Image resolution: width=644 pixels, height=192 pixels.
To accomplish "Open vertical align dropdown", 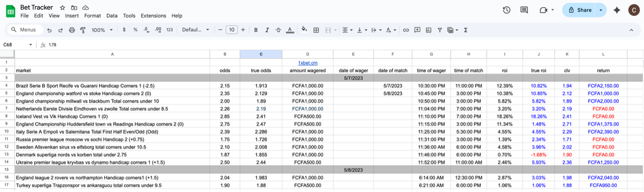I will [361, 30].
